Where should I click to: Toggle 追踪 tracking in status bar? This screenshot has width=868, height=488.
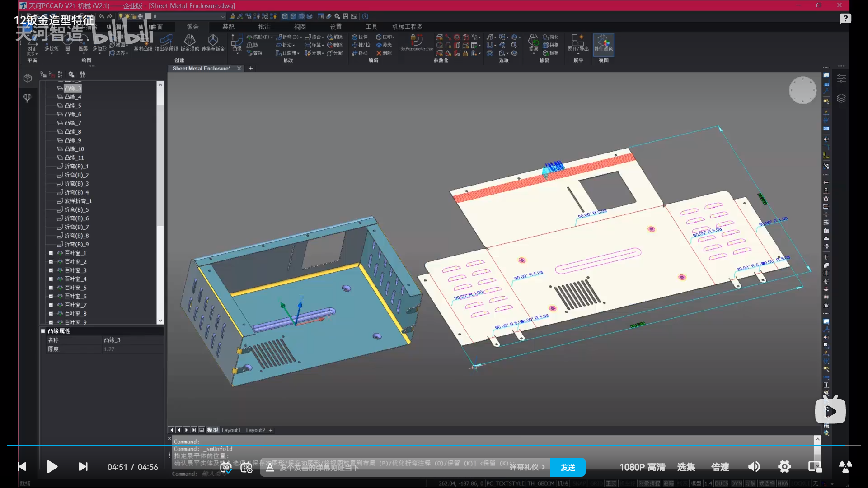669,483
